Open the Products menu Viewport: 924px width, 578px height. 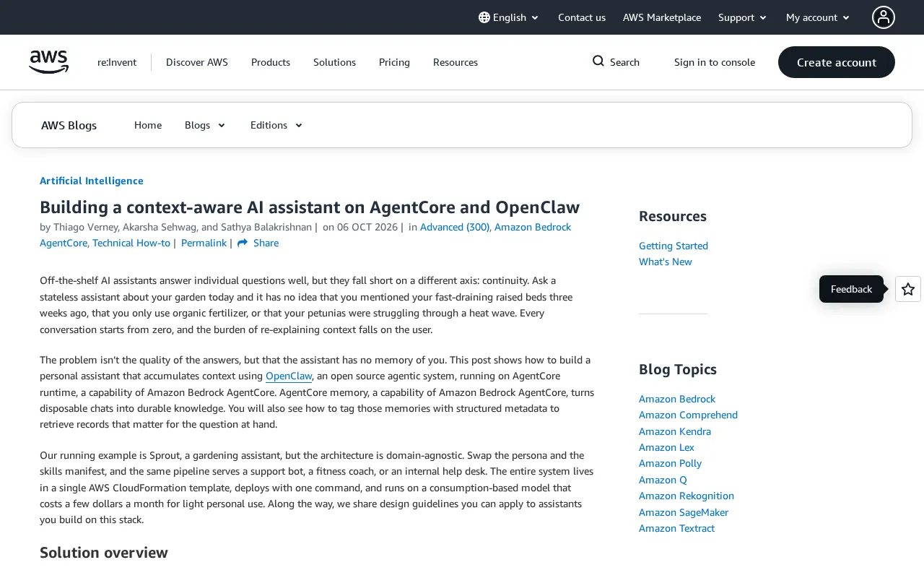click(271, 62)
